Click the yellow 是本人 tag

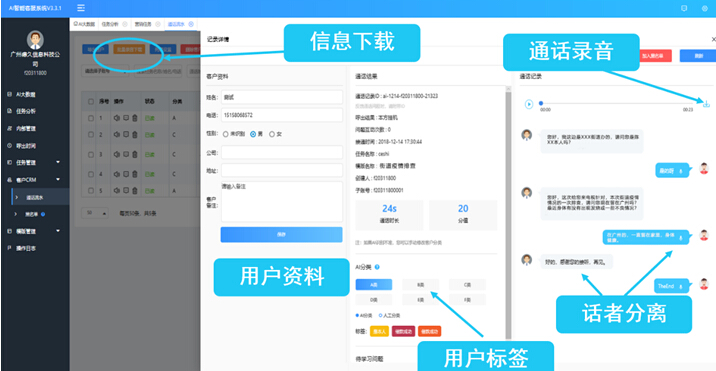(x=379, y=332)
